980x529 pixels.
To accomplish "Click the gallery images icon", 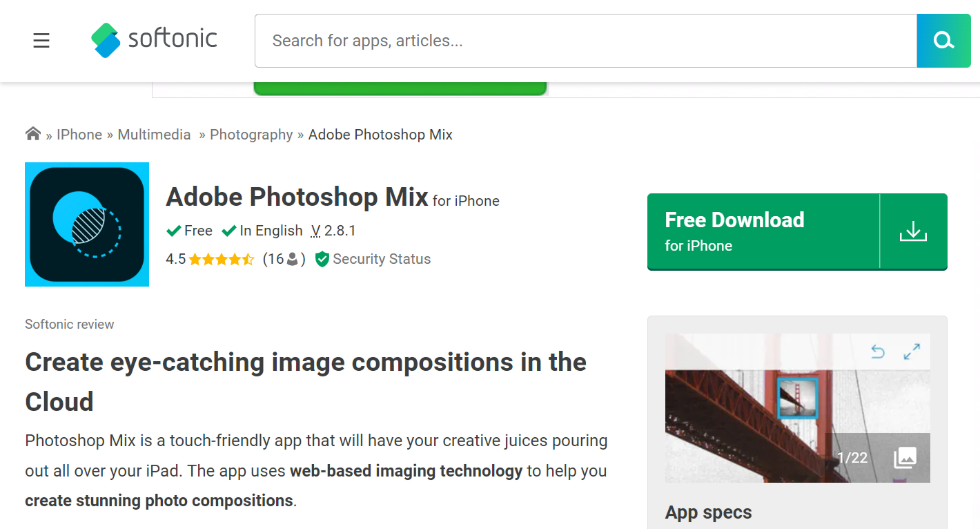I will 905,458.
